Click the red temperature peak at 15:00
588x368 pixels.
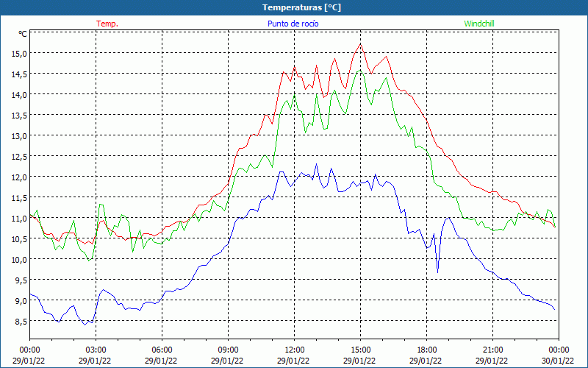pyautogui.click(x=360, y=44)
